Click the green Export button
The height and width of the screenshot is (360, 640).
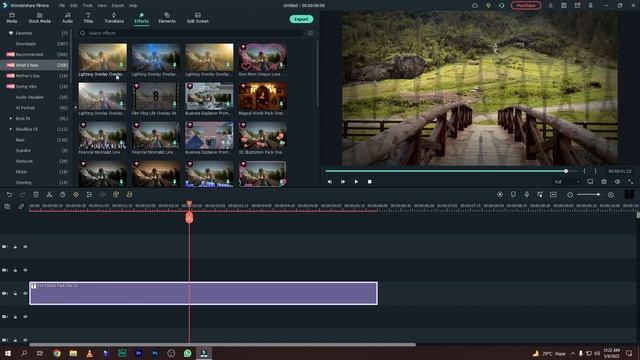coord(301,19)
